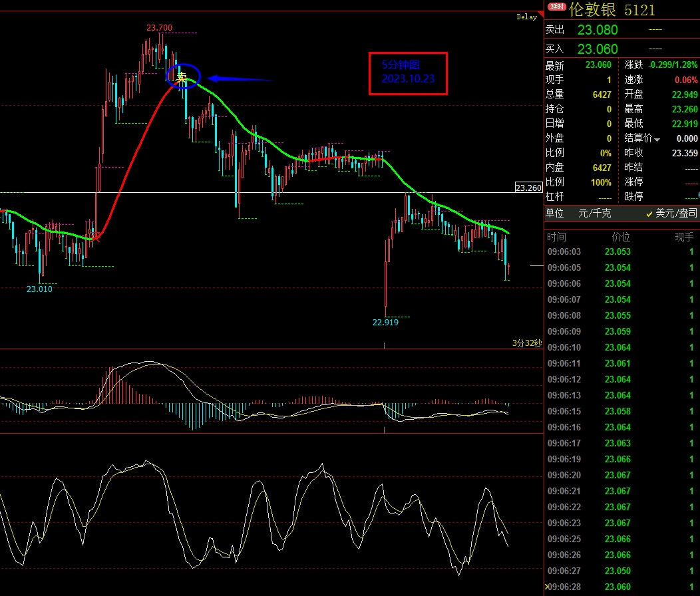Viewport: 700px width, 596px height.
Task: Click the 23.260 price axis label
Action: point(528,188)
